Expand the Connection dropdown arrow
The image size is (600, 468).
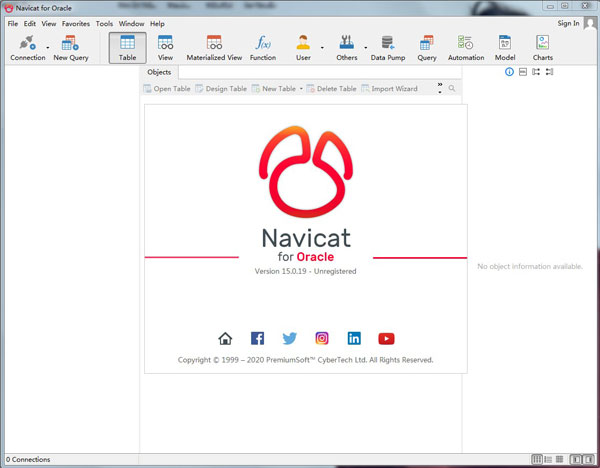[x=48, y=48]
